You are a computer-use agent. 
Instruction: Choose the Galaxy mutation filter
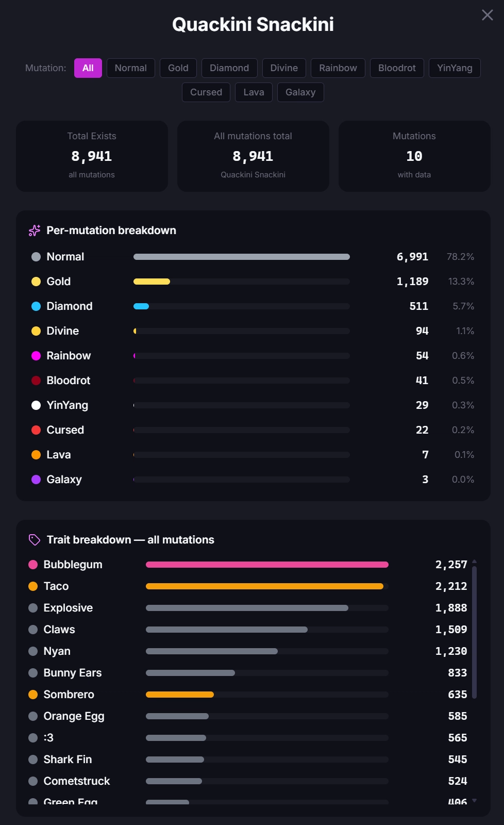[300, 92]
